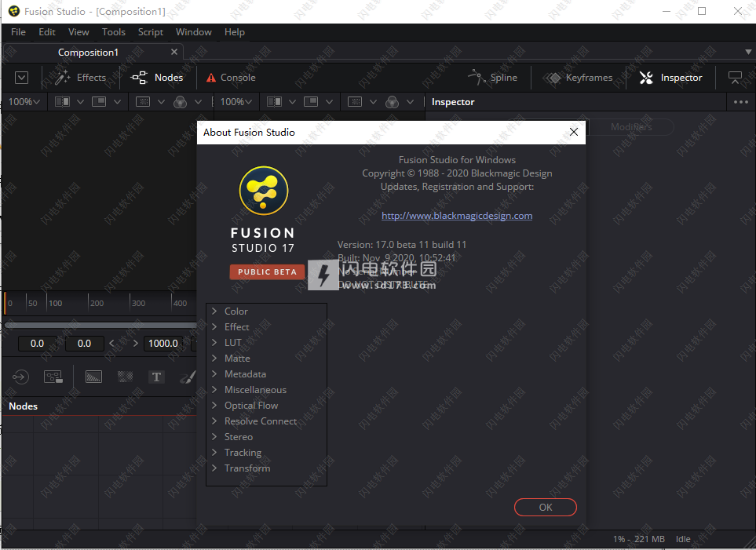Open the left viewer channels dropdown arrow

pyautogui.click(x=198, y=102)
